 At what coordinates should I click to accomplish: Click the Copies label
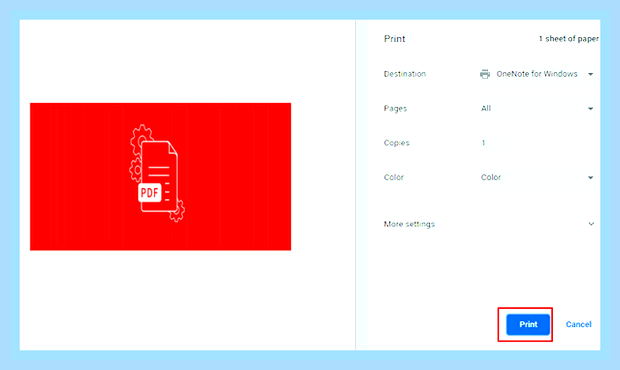(x=396, y=143)
